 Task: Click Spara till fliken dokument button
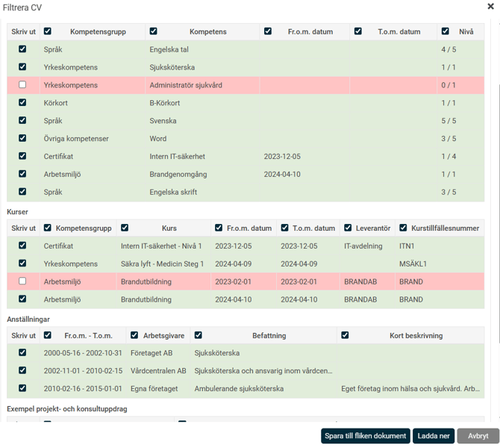(366, 436)
